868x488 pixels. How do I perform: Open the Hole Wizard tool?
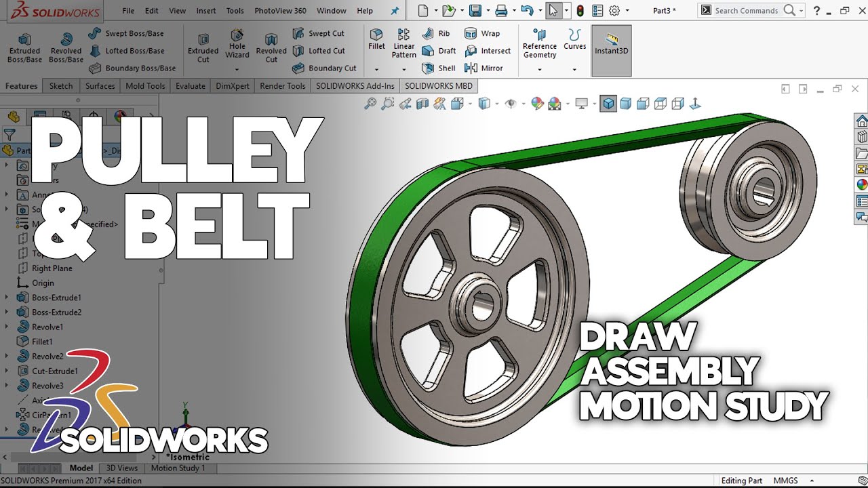click(237, 44)
